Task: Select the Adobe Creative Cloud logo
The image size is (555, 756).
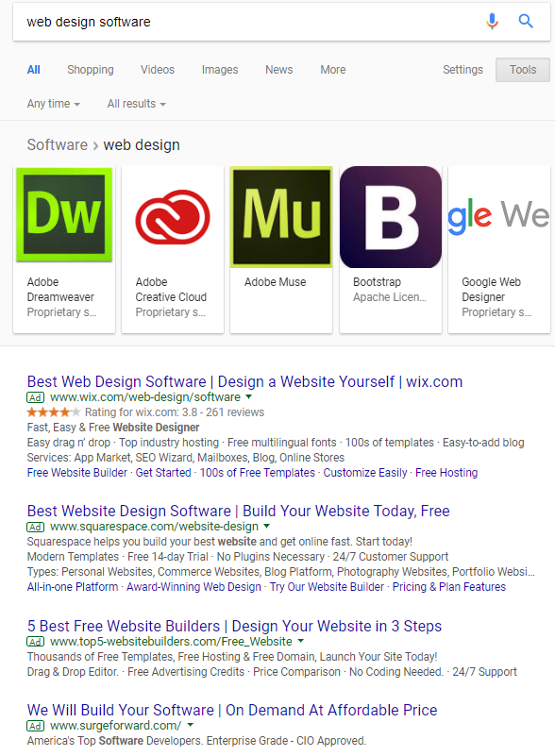Action: [x=173, y=216]
